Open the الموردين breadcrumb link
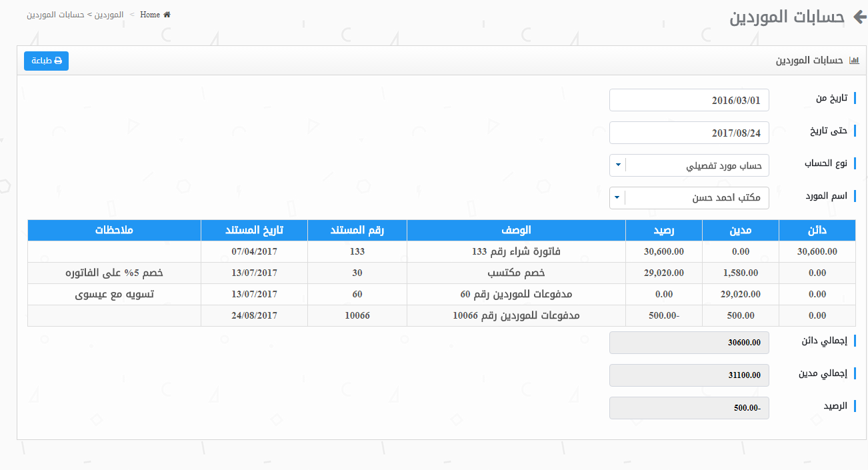Viewport: 868px width, 470px height. point(107,15)
